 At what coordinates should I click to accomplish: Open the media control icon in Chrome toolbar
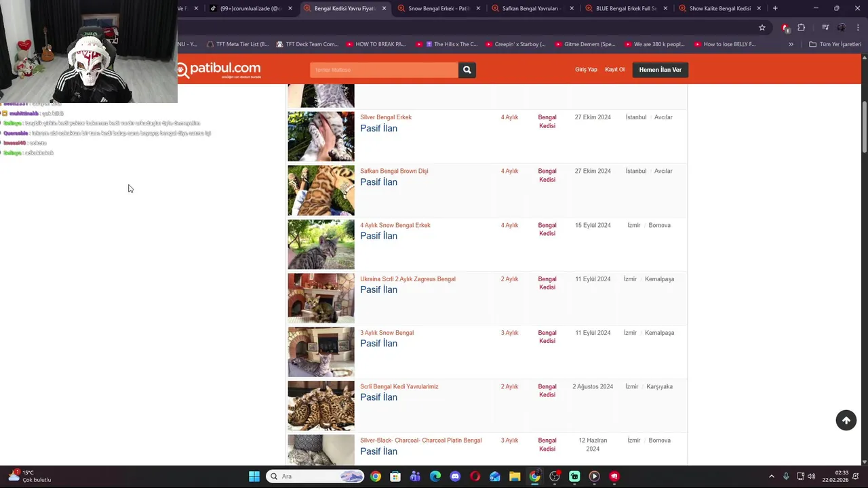click(x=825, y=28)
